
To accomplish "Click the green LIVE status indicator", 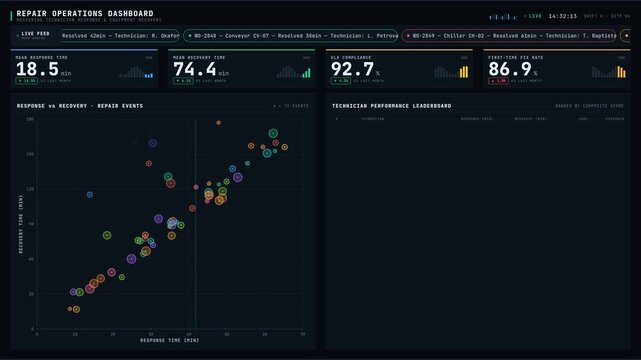I will point(533,16).
